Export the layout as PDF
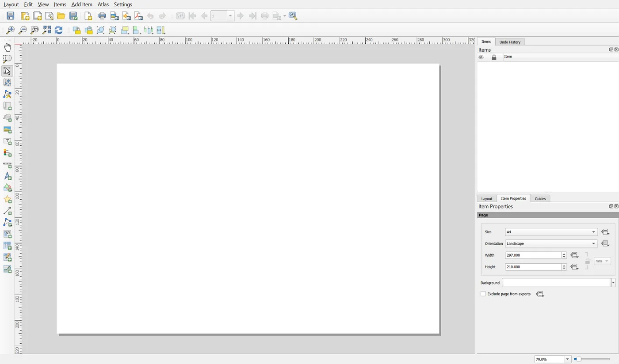 (x=138, y=16)
